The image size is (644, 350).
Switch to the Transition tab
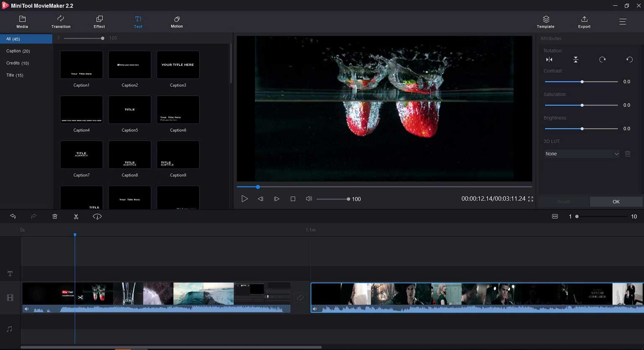[x=60, y=21]
